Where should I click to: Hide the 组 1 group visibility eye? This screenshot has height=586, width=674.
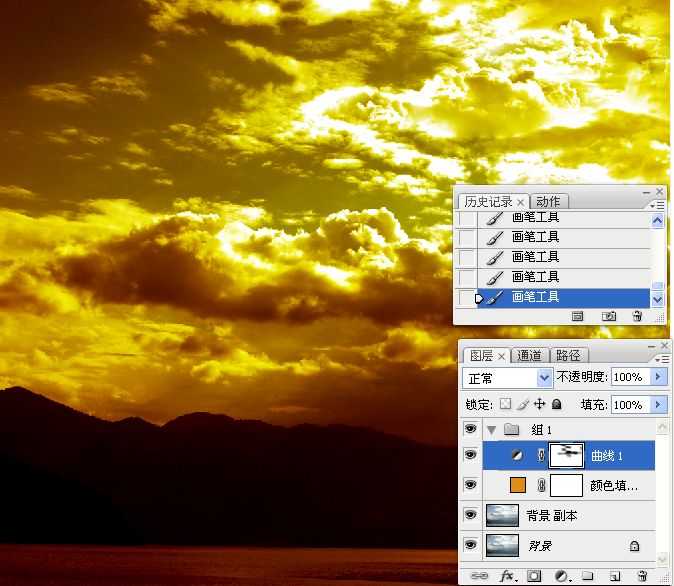pos(470,429)
